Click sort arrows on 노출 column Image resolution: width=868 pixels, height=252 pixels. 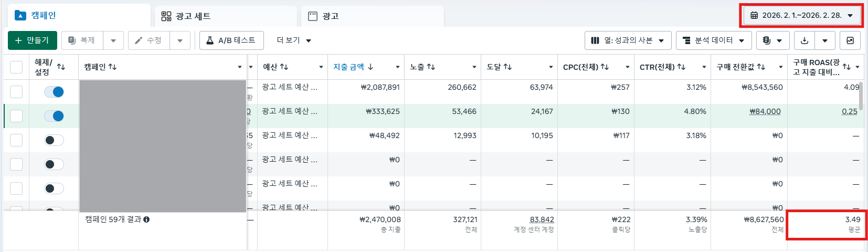431,67
